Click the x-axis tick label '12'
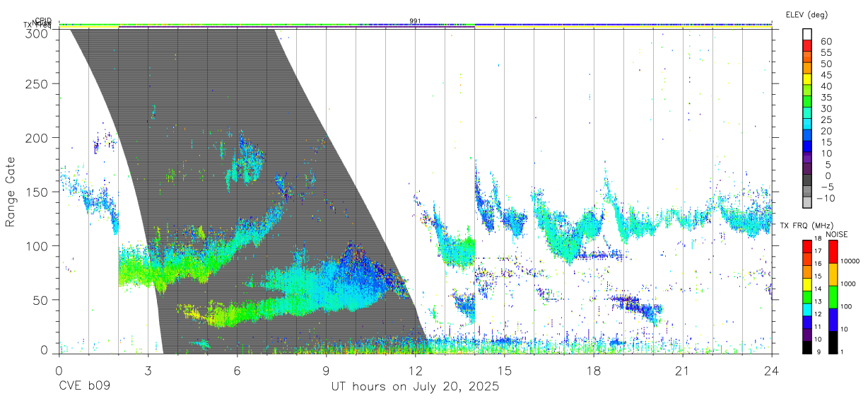Screen dimensions: 868x401 (x=415, y=370)
